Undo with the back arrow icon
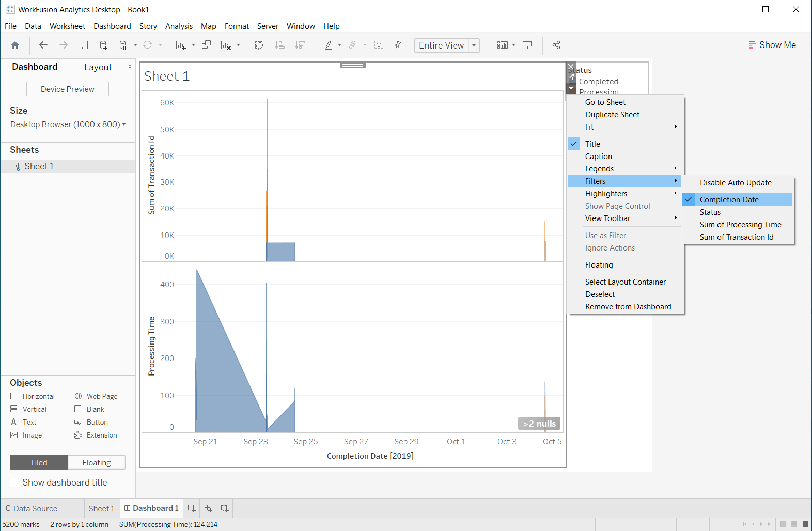The height and width of the screenshot is (531, 812). pos(43,45)
